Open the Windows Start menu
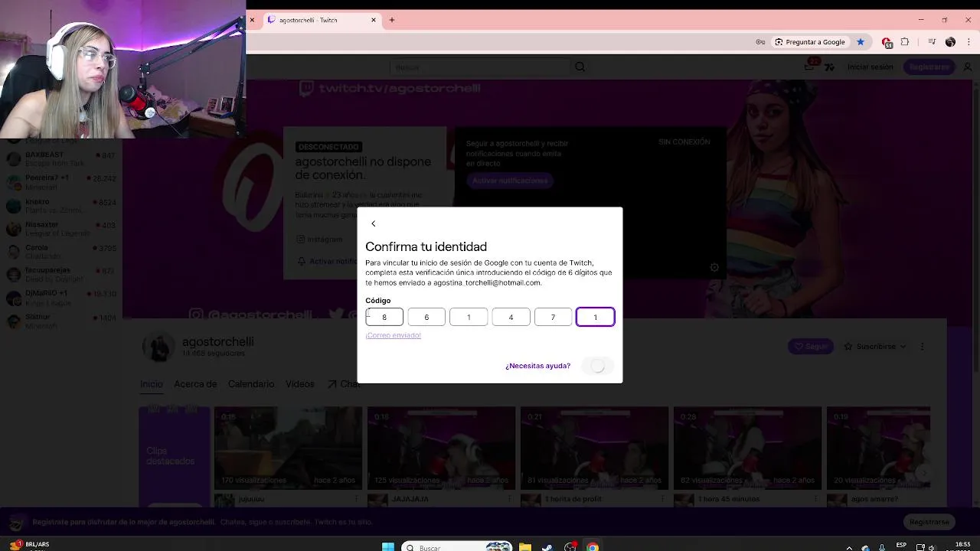This screenshot has height=551, width=980. [388, 546]
